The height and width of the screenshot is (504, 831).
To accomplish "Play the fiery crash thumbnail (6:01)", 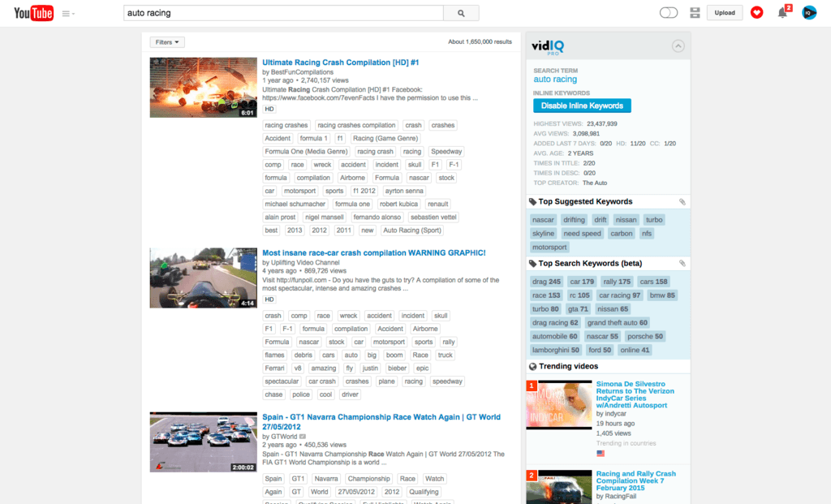I will (204, 88).
